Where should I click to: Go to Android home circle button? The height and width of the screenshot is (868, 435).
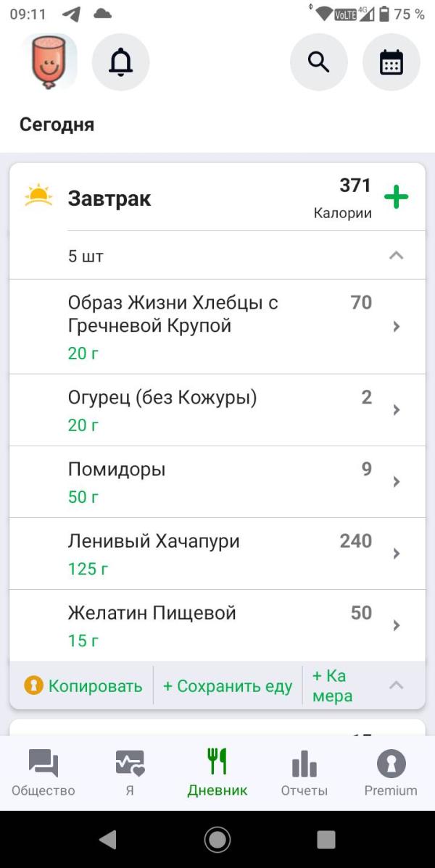[x=217, y=839]
